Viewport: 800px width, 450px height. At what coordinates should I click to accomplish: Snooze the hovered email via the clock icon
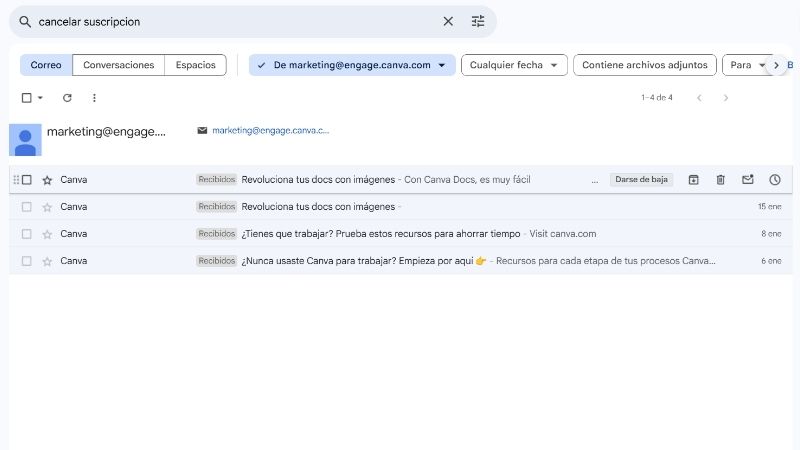click(774, 180)
